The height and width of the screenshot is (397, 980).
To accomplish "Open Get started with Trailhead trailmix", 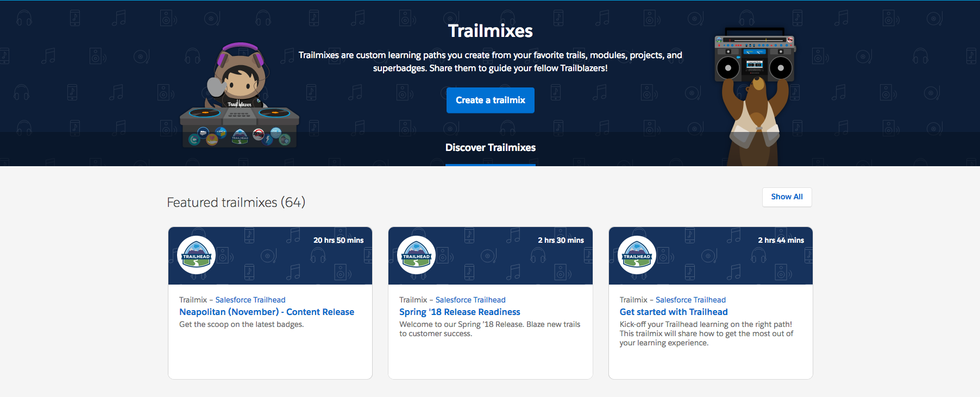I will tap(674, 312).
